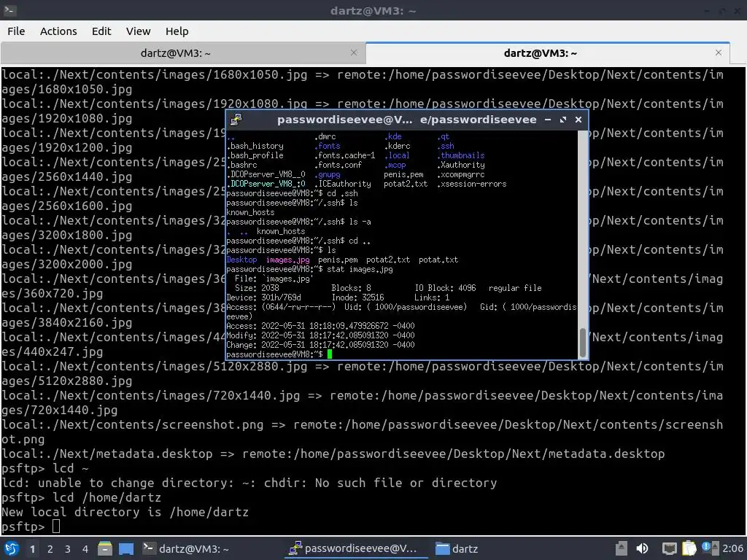This screenshot has width=747, height=560.
Task: Activate the passwordiseevee PuTTY taskbar entry
Action: pyautogui.click(x=356, y=548)
